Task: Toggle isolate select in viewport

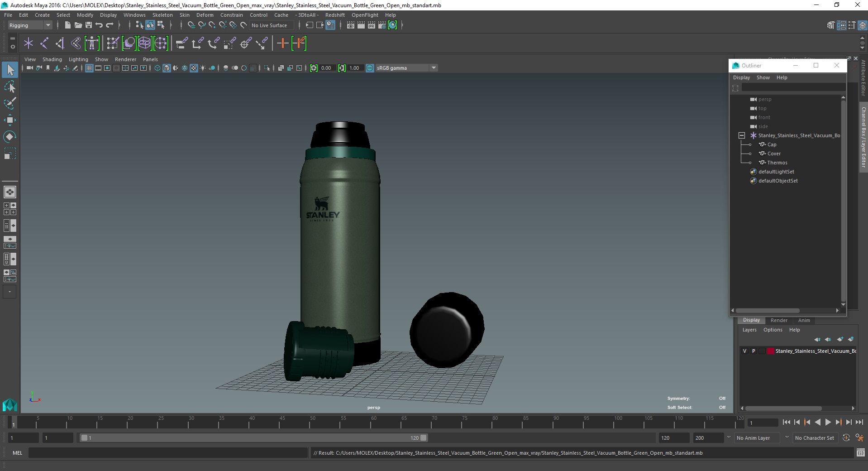Action: pyautogui.click(x=267, y=68)
